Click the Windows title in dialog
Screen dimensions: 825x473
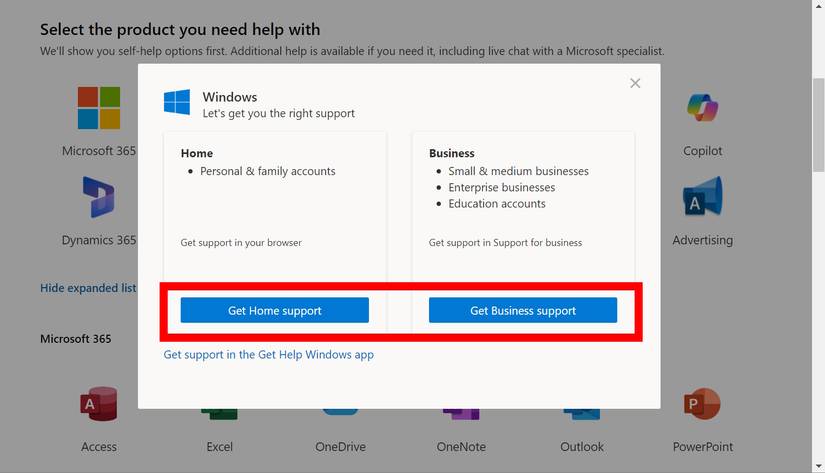[x=230, y=97]
